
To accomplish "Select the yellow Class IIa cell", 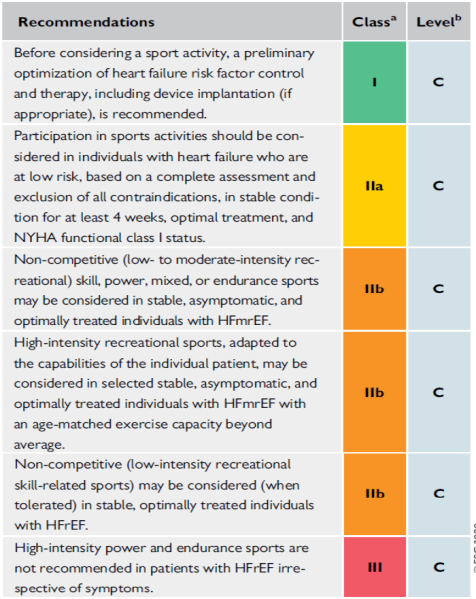I will (x=374, y=186).
